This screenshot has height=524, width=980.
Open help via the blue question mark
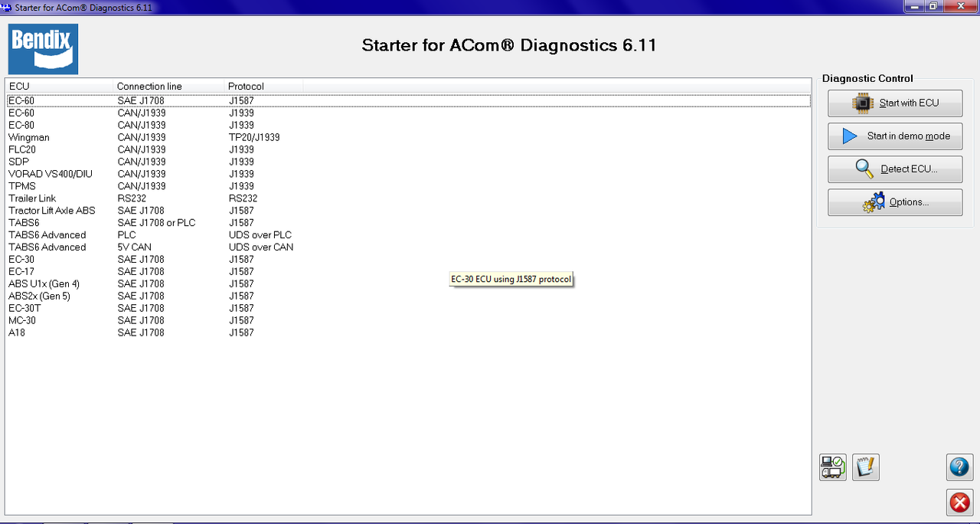point(959,467)
